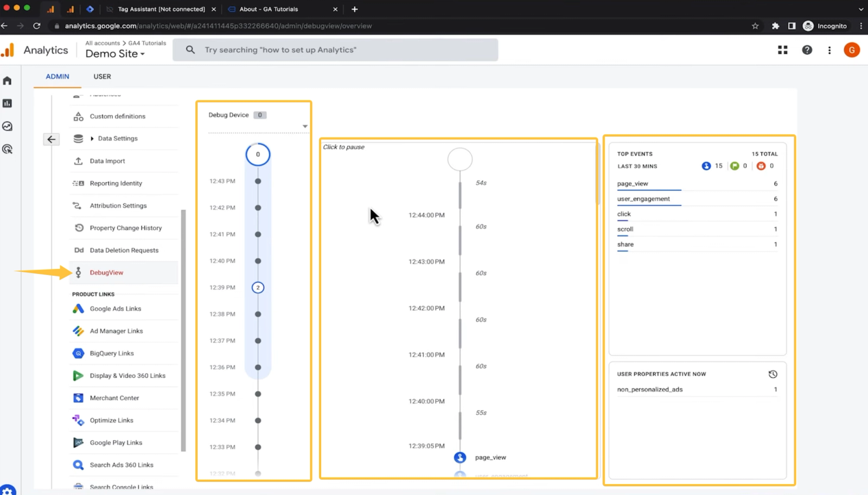Open the Advertising icon in left rail
This screenshot has height=495, width=868.
pos(7,149)
